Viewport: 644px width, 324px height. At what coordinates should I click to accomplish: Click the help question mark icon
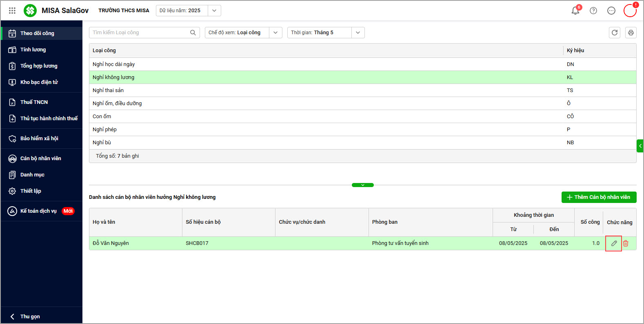point(593,11)
